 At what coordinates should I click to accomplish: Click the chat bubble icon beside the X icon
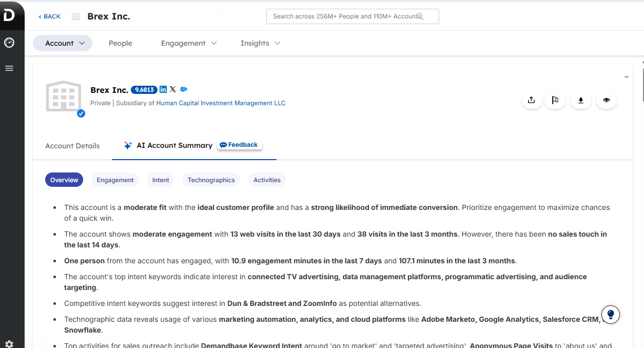[x=183, y=89]
